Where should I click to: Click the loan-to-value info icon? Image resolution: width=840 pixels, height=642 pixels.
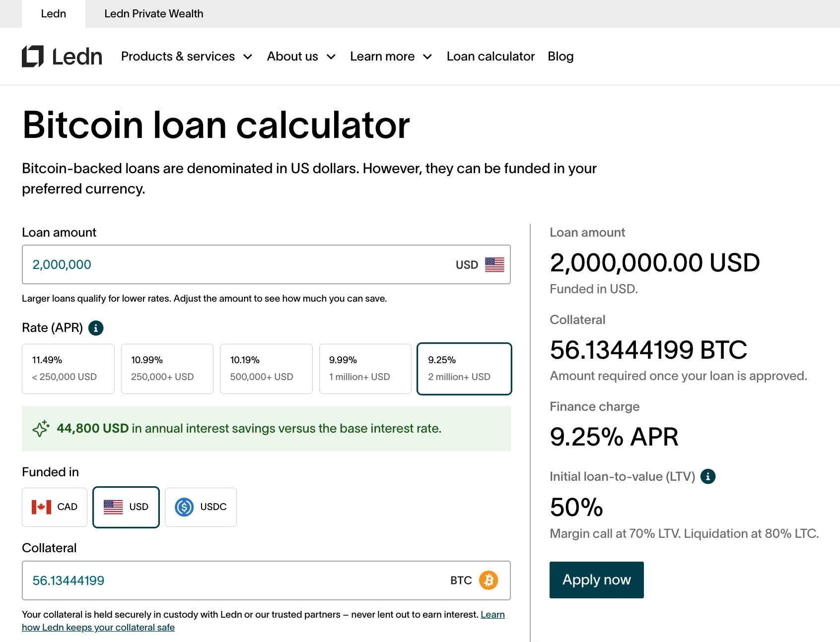tap(708, 477)
